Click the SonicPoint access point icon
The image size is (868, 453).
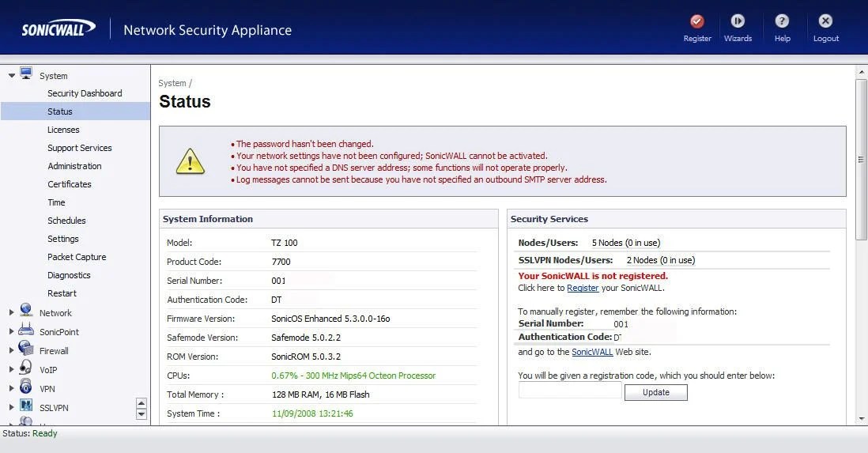(x=26, y=329)
